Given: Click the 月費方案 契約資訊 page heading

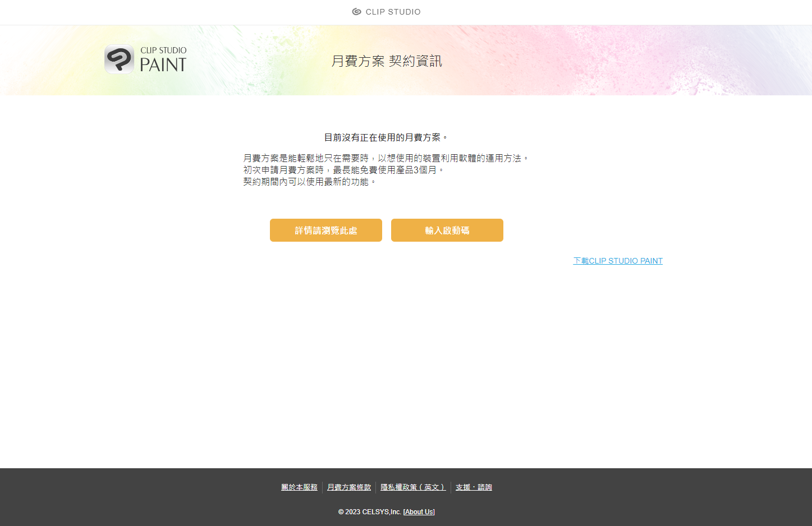Looking at the screenshot, I should coord(387,61).
